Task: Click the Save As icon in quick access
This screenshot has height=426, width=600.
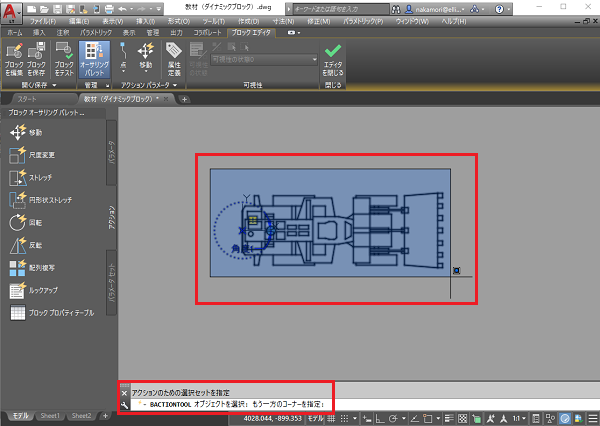Action: [70, 9]
